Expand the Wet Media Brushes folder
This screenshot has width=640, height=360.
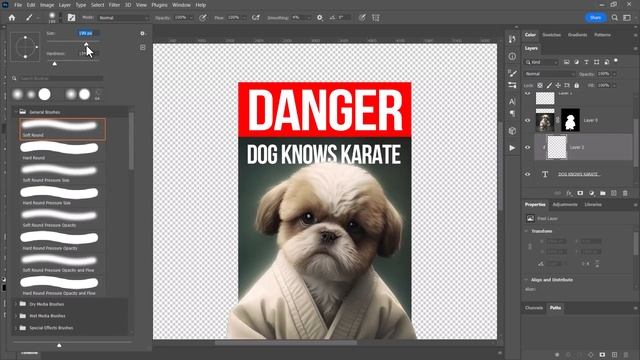tap(16, 316)
